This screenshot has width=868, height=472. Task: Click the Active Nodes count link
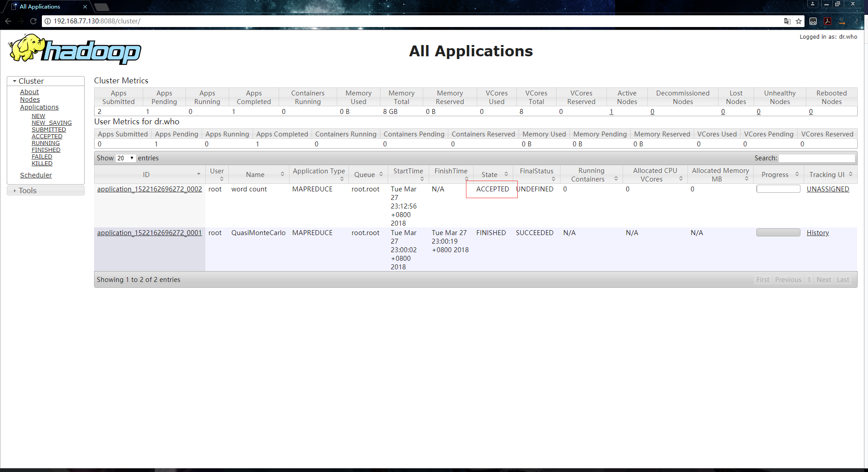coord(611,112)
